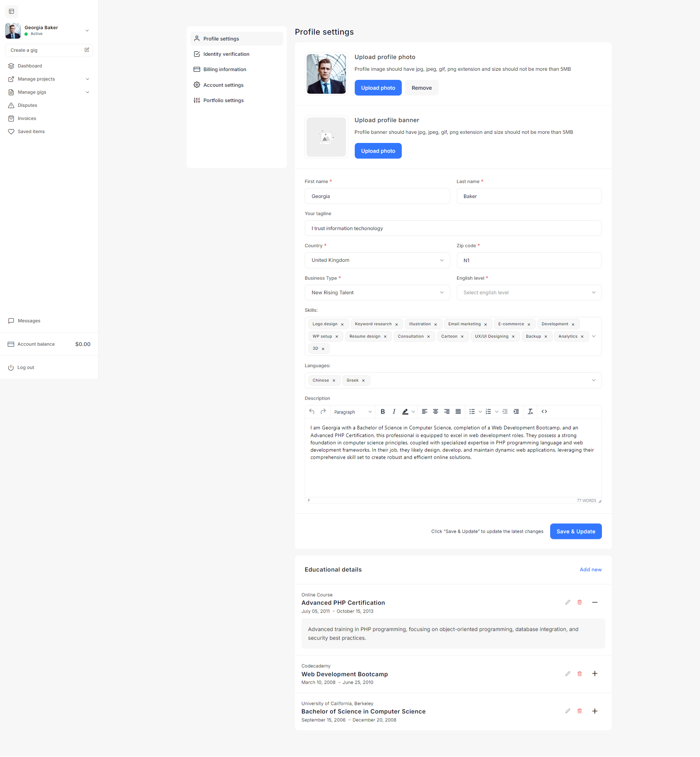Insert a bullet list in description
Image resolution: width=700 pixels, height=757 pixels.
tap(472, 411)
